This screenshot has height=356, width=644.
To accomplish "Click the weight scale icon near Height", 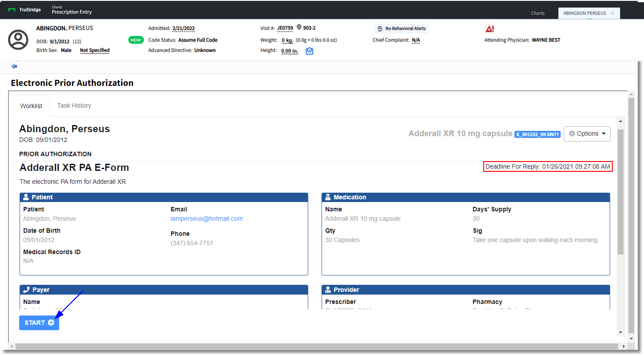I will click(x=310, y=51).
